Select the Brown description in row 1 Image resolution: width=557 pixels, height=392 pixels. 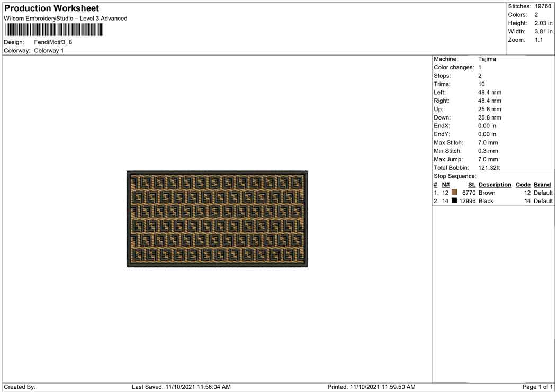[487, 193]
